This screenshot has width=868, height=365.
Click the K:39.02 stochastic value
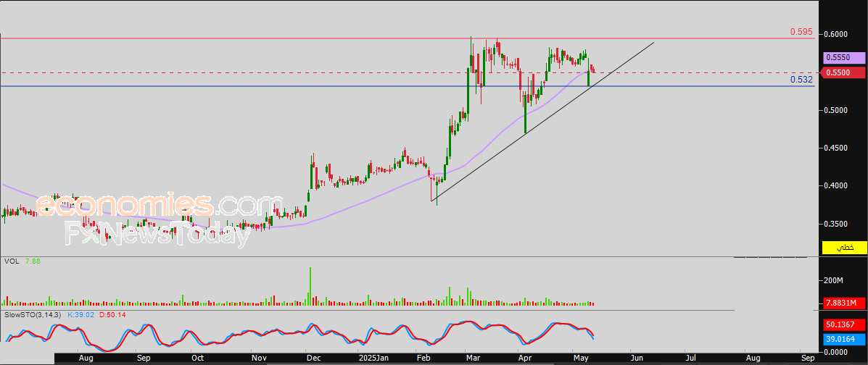point(82,315)
